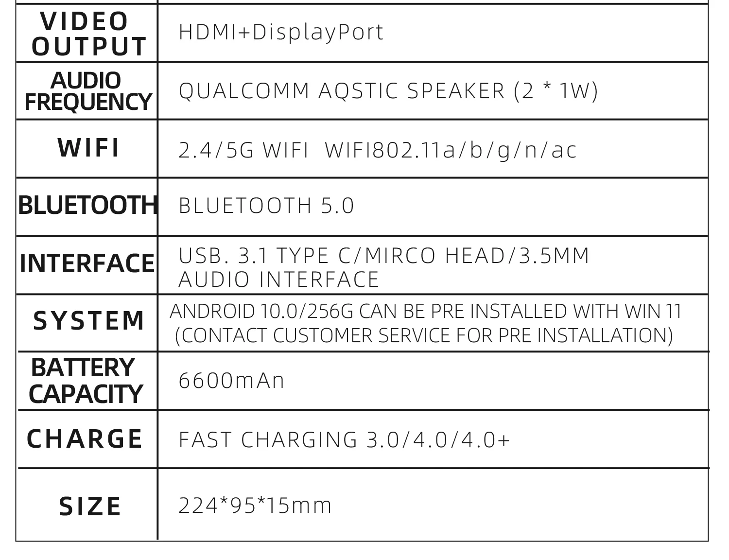The height and width of the screenshot is (560, 729).
Task: Click the 224*95*15mm dimensions value
Action: 255,506
